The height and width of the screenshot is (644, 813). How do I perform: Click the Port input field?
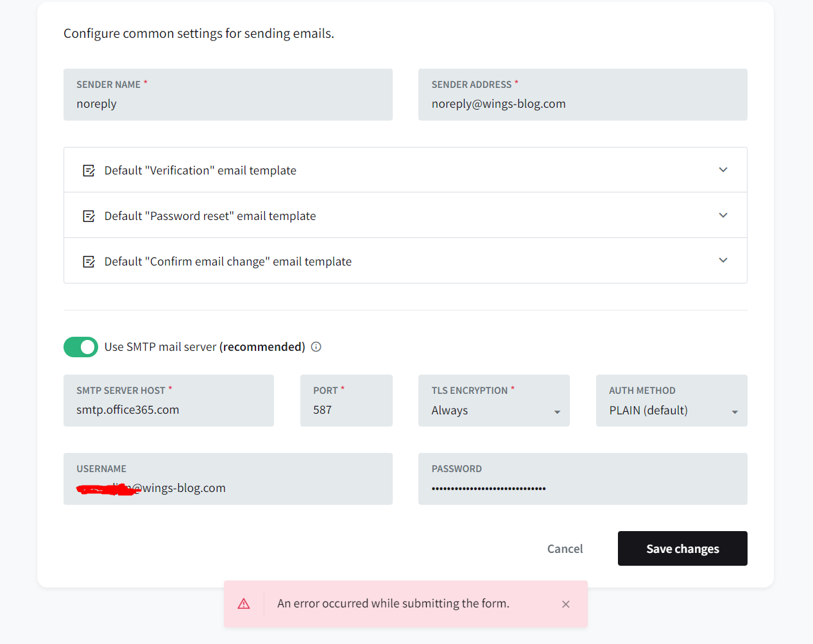(347, 409)
